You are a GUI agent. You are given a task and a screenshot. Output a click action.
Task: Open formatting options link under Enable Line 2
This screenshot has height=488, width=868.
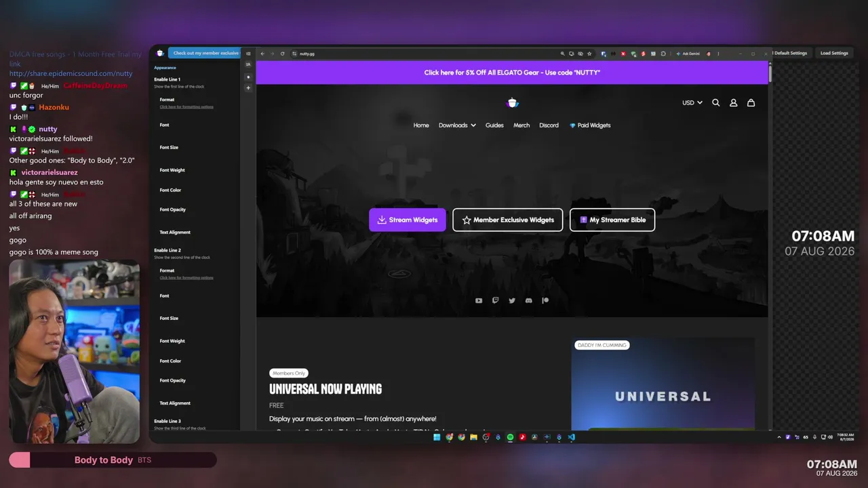(x=186, y=278)
